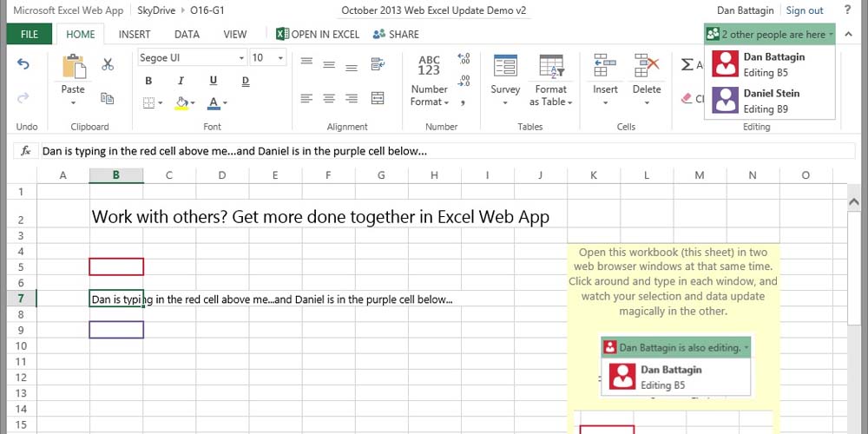Toggle Top Align for cell text
The image size is (868, 434).
[x=307, y=62]
